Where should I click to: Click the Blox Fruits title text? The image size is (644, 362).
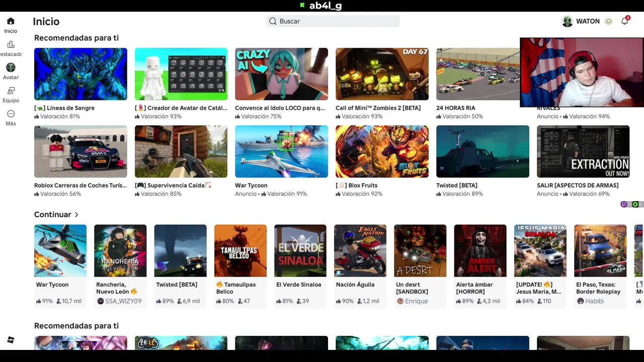click(x=357, y=186)
